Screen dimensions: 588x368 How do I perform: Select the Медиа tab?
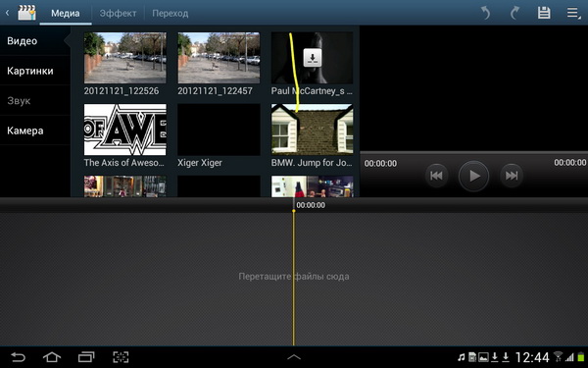tap(66, 13)
